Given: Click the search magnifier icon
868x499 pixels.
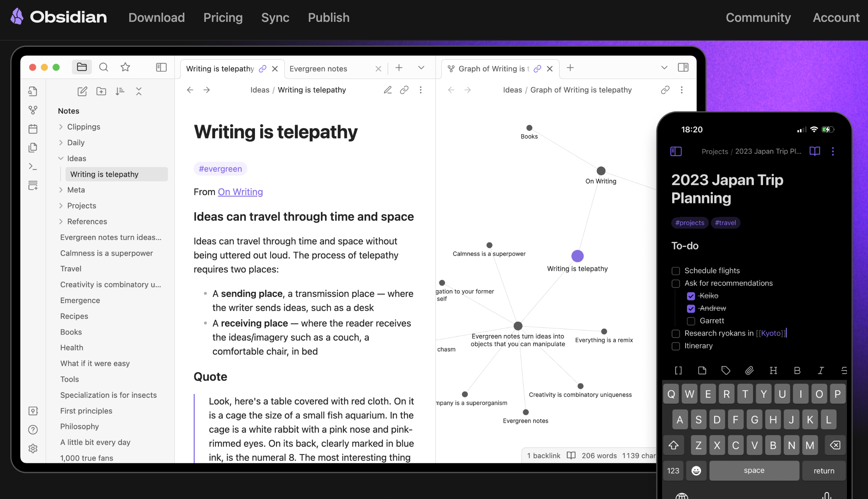Looking at the screenshot, I should coord(104,67).
